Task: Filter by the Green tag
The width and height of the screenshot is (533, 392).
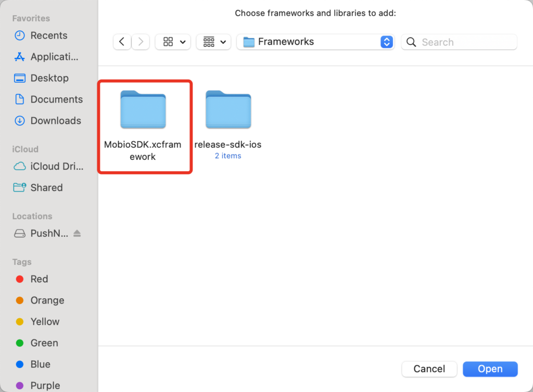Action: tap(44, 343)
